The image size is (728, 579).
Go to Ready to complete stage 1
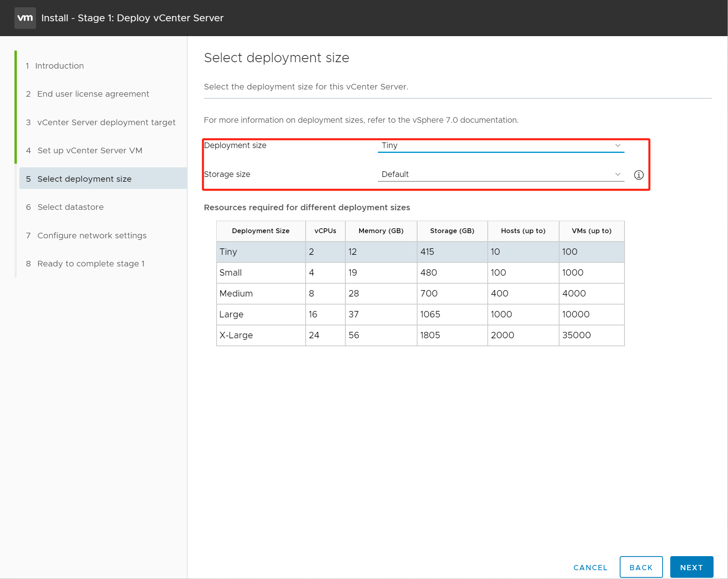click(x=91, y=264)
